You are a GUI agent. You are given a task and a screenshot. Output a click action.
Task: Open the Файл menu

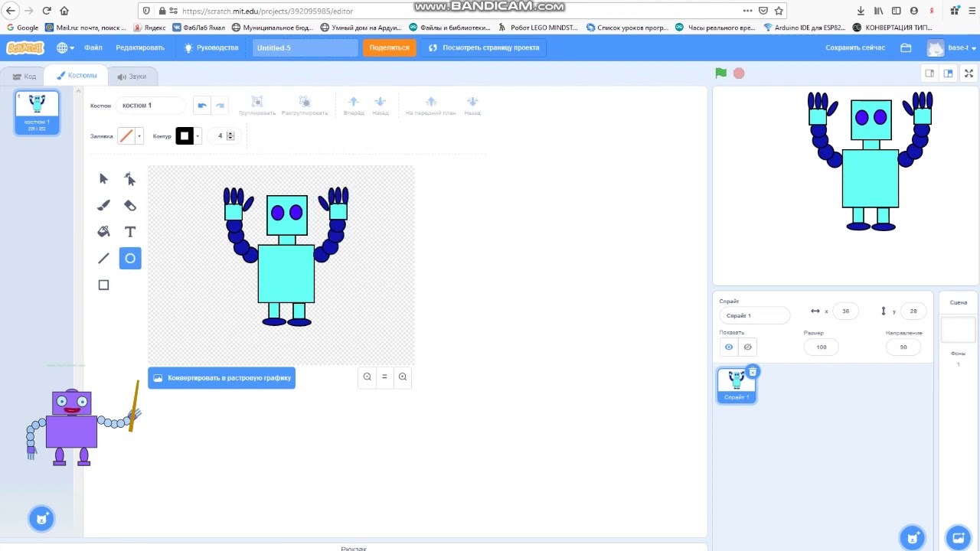[x=93, y=47]
